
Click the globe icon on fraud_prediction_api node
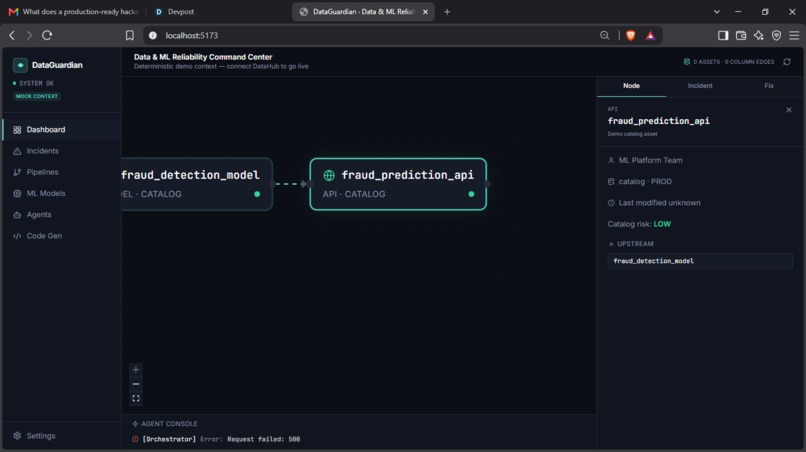coord(329,175)
